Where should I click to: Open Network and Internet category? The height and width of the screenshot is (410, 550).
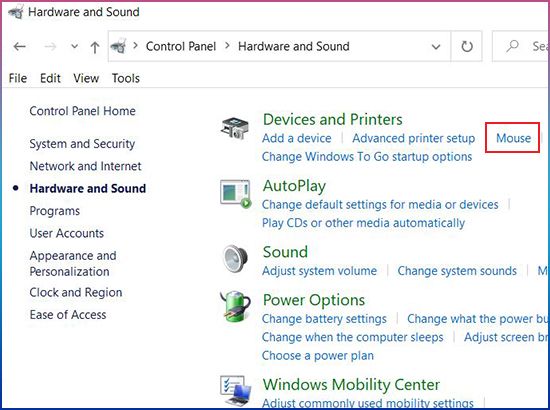pos(86,166)
